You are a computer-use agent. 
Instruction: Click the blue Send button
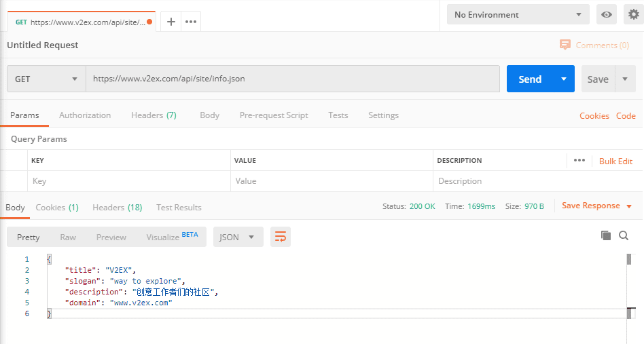point(530,79)
